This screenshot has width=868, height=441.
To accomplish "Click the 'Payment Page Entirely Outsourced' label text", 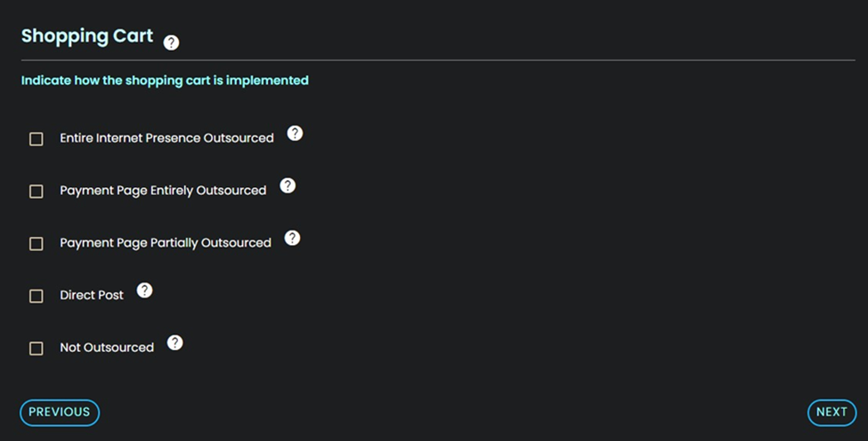I will 163,191.
